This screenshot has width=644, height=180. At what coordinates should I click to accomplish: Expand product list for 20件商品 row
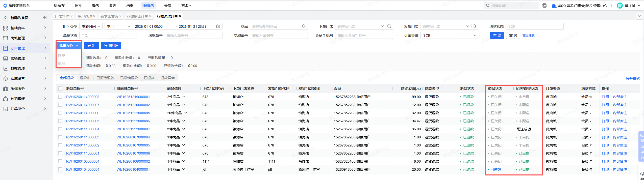[x=186, y=113]
